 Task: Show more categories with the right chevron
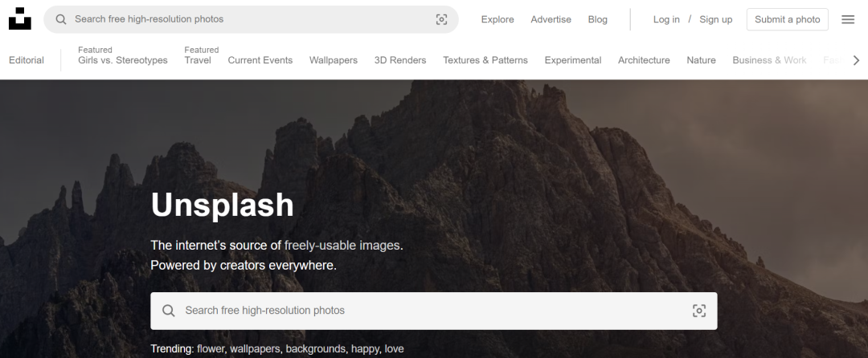tap(856, 60)
